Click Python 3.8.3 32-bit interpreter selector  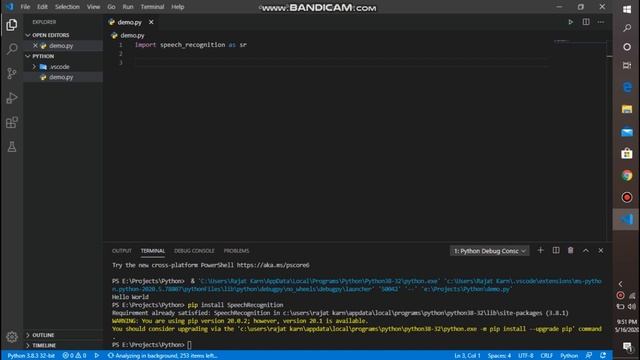point(31,356)
